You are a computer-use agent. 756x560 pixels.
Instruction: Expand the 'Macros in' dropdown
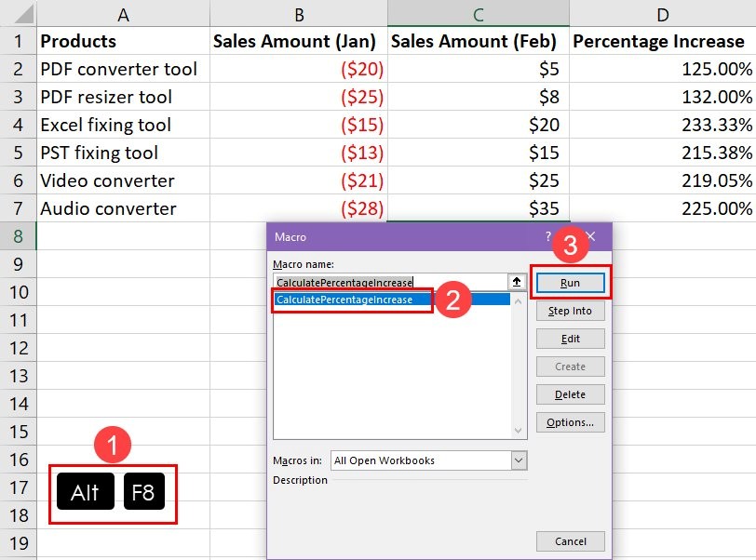[x=519, y=460]
